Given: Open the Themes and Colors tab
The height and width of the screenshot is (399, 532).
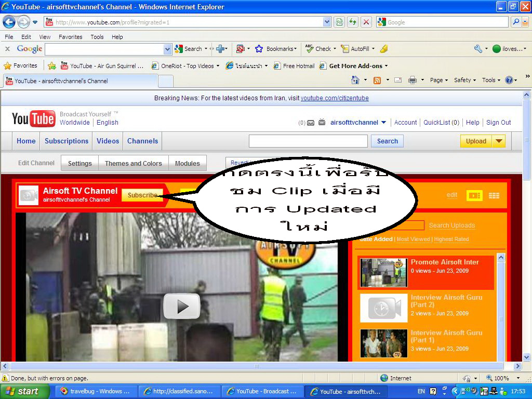Looking at the screenshot, I should [134, 164].
